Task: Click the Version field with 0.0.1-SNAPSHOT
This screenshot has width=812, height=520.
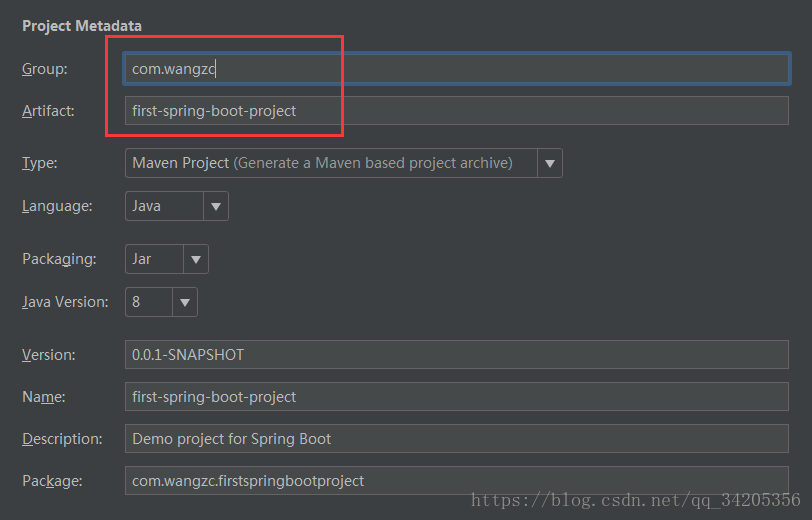Action: coord(457,355)
